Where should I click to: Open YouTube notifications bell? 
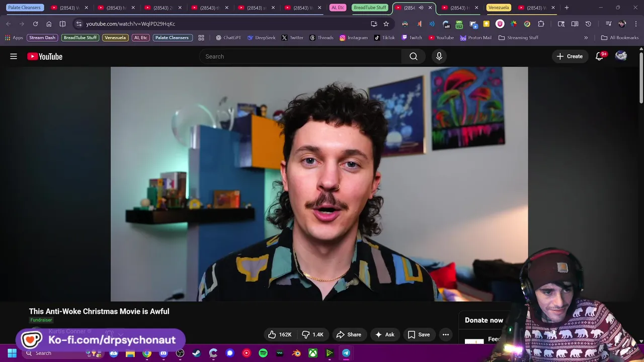599,56
